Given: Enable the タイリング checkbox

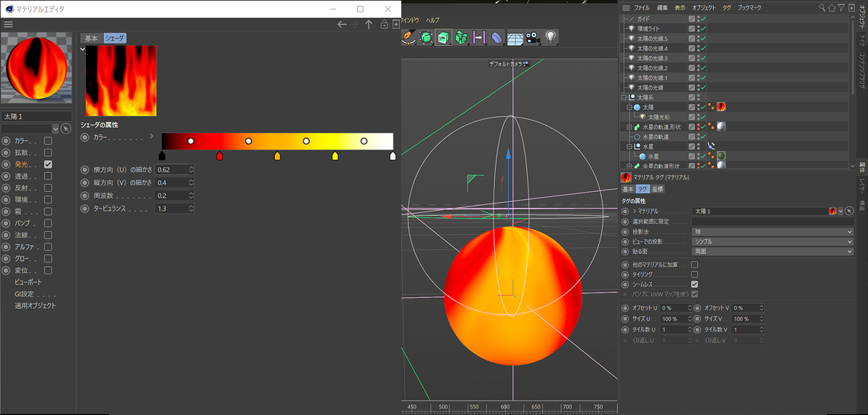Looking at the screenshot, I should (694, 275).
